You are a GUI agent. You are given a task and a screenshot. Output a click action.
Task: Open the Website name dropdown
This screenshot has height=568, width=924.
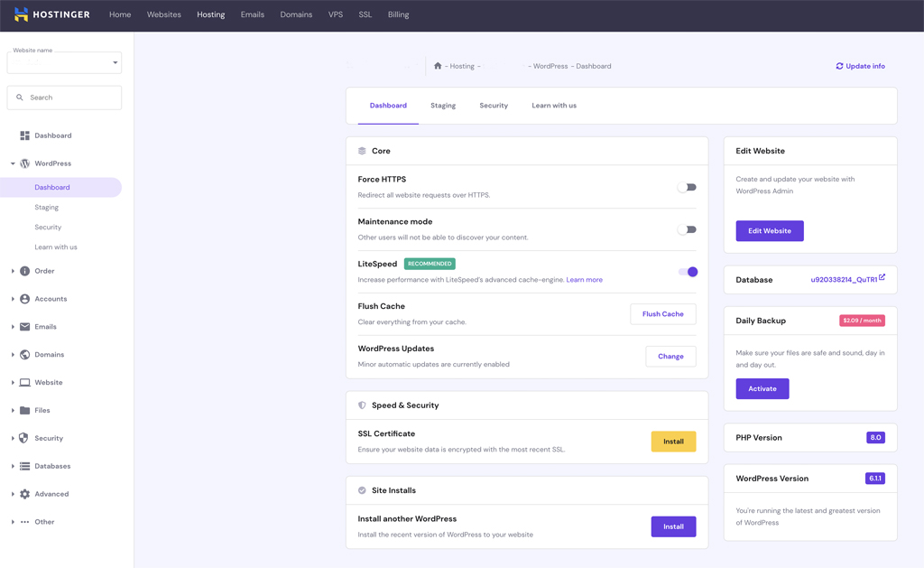point(64,62)
